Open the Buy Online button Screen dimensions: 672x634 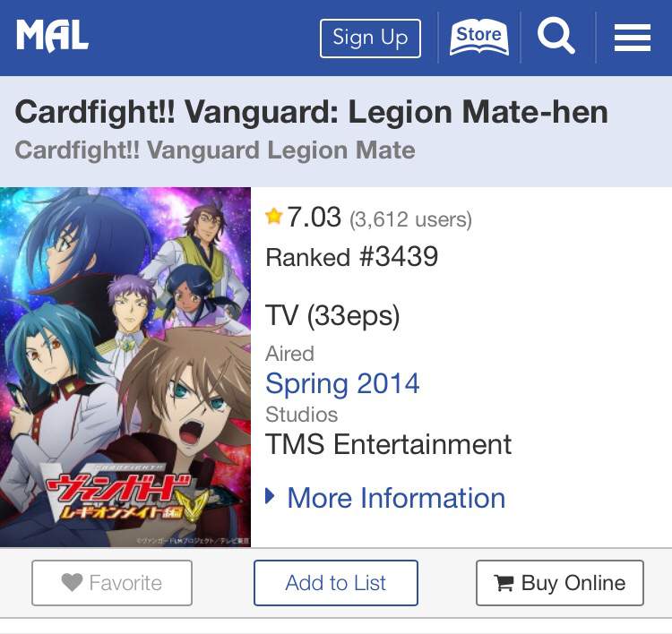tap(560, 583)
